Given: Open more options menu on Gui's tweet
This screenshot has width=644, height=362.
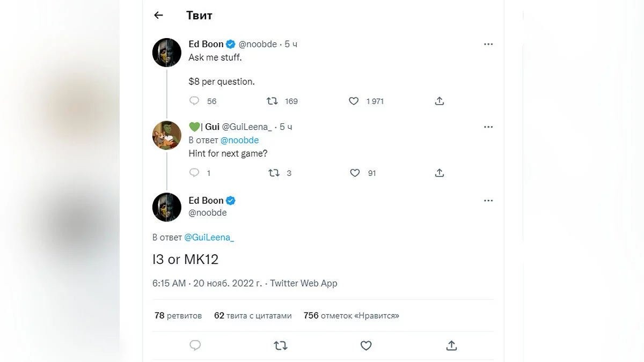Looking at the screenshot, I should 488,127.
